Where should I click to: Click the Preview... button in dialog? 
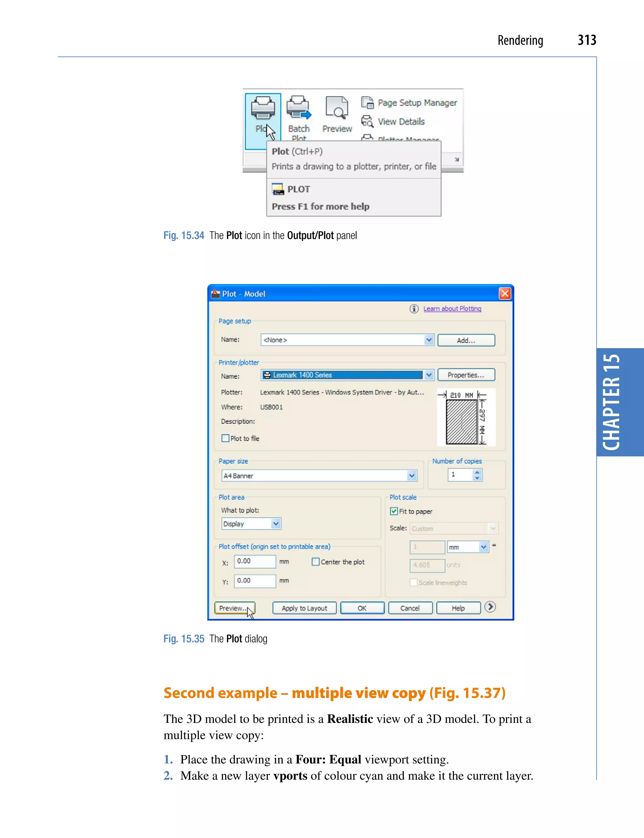pos(235,608)
